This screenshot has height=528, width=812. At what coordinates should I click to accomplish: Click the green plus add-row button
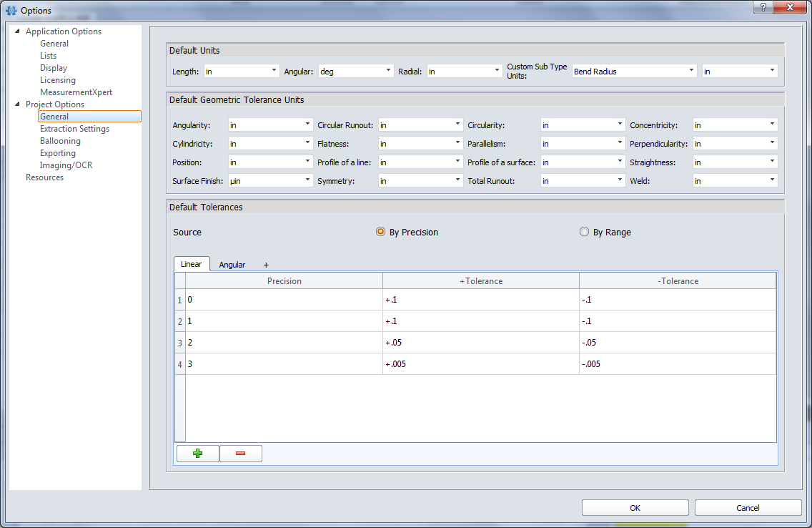(198, 454)
